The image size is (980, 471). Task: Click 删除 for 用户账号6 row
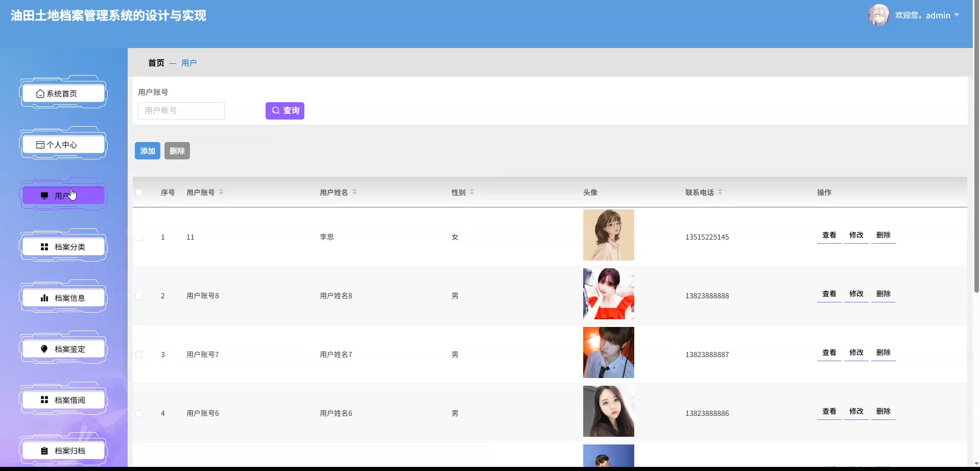coord(883,411)
